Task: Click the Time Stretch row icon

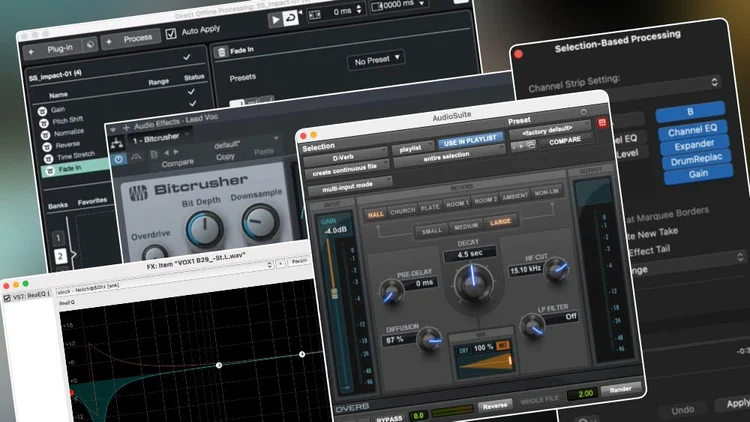Action: [x=48, y=159]
